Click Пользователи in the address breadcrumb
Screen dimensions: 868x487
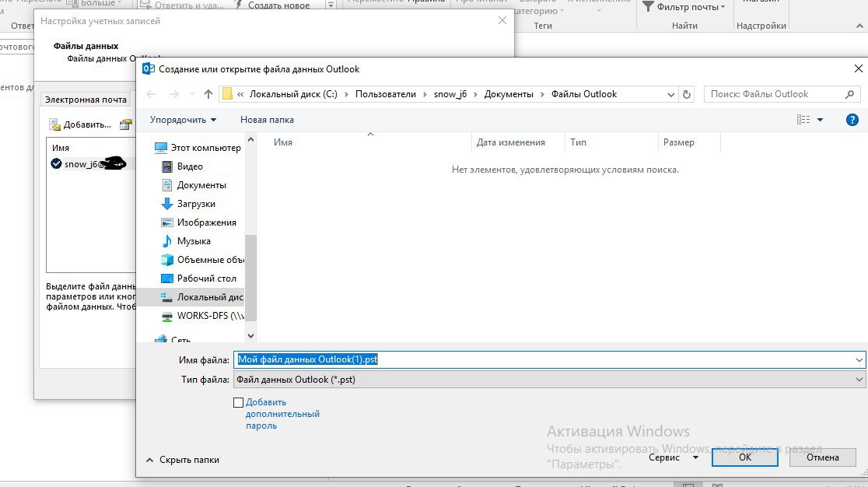pos(385,94)
